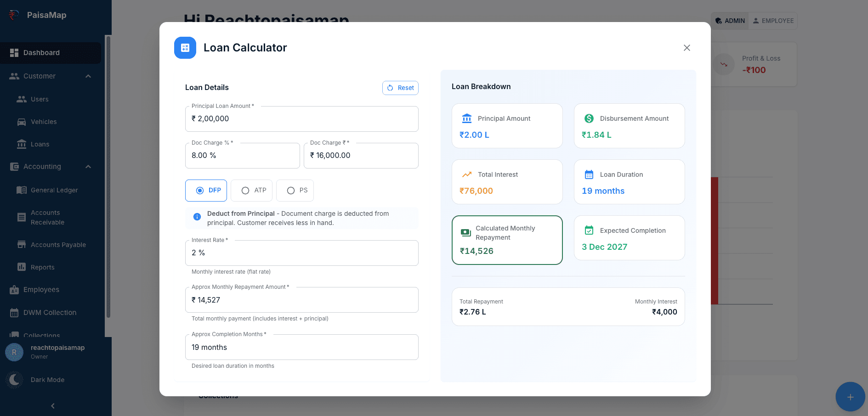Click the DWM Collection calendar icon
This screenshot has height=416, width=868.
(x=14, y=313)
